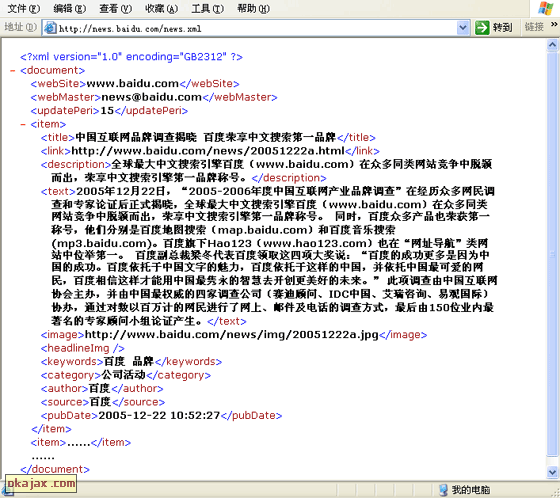This screenshot has width=560, height=498.
Task: Click the closing item tag
Action: [x=51, y=429]
